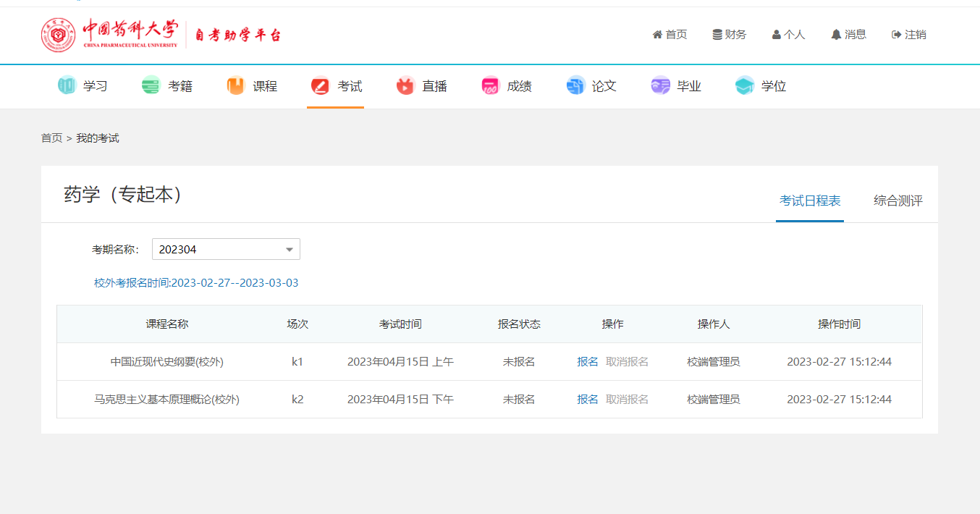Click the 学位 degree cap icon
Screen dimensions: 980x514
pos(745,86)
